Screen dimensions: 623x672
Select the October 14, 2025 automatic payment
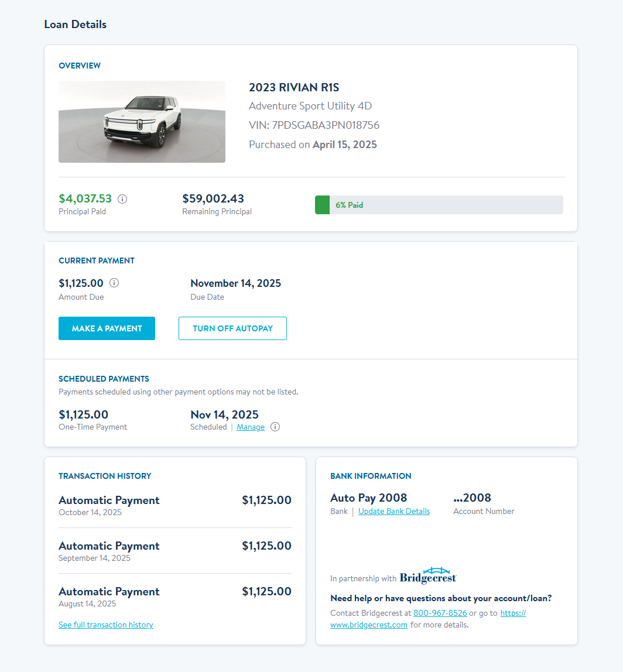click(x=174, y=506)
